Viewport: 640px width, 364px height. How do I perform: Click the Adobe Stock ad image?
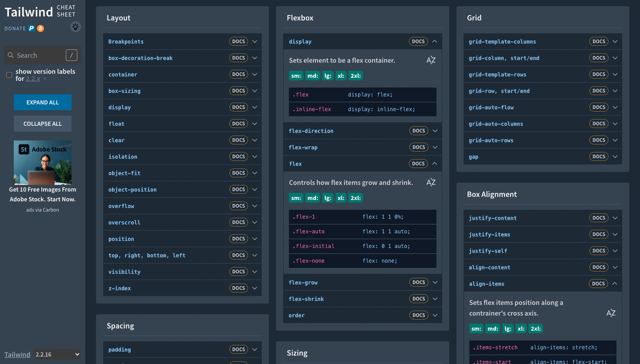pos(43,163)
